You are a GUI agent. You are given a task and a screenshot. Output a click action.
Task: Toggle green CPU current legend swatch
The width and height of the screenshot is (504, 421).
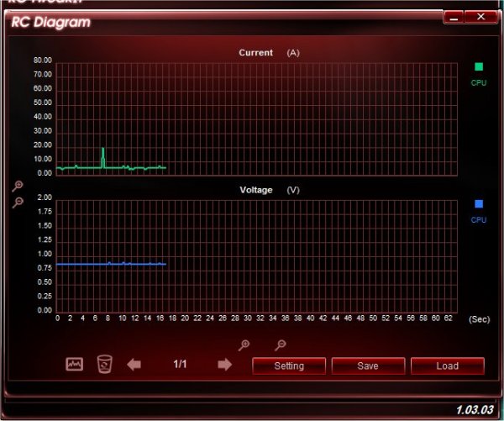[x=479, y=66]
